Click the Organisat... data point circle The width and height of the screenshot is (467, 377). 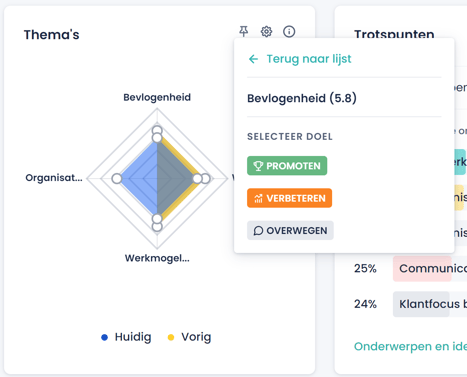click(117, 179)
